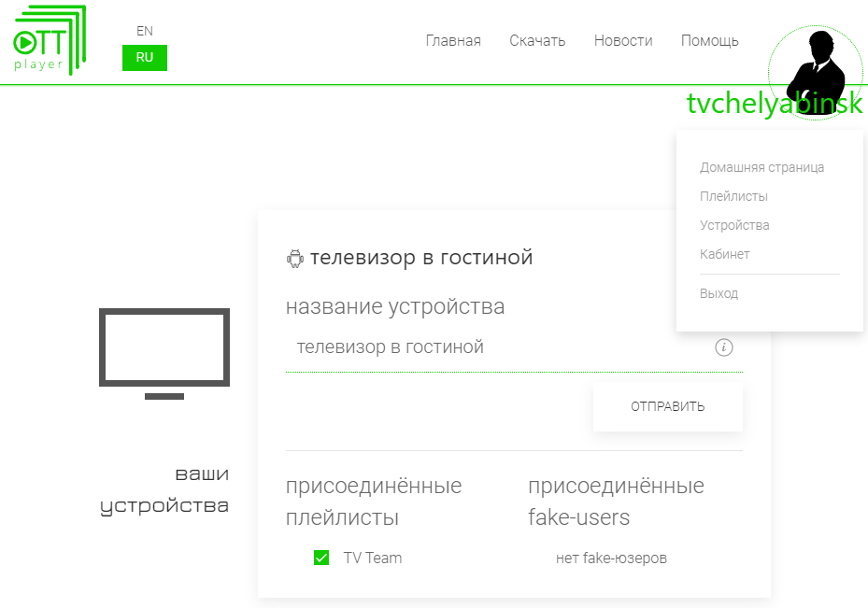
Task: Open the Скачать navigation item
Action: pos(537,40)
